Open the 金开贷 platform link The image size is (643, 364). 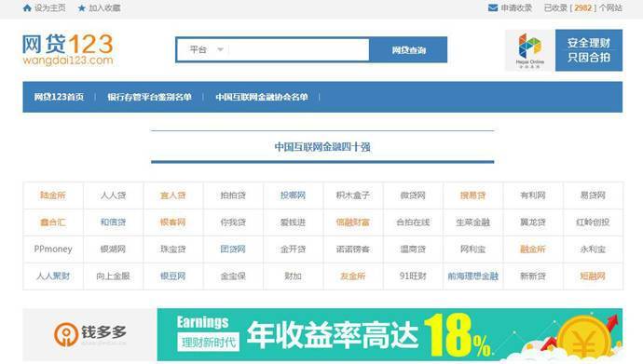click(x=293, y=249)
